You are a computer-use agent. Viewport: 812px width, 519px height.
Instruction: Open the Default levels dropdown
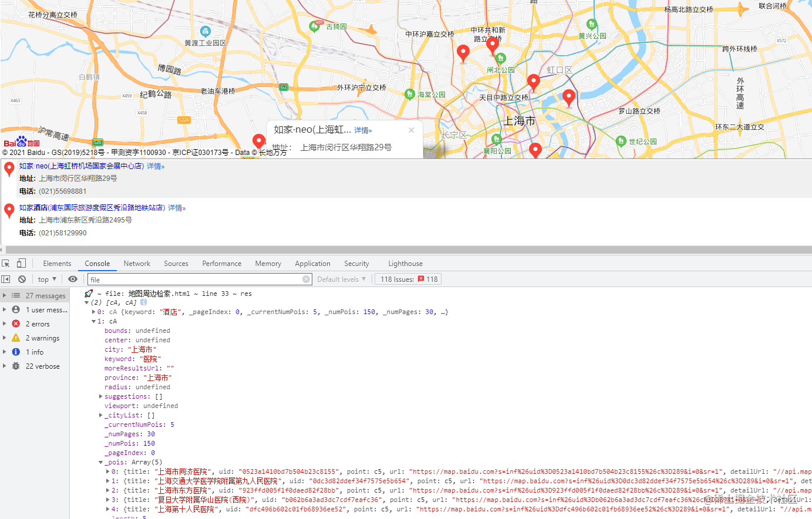coord(342,279)
